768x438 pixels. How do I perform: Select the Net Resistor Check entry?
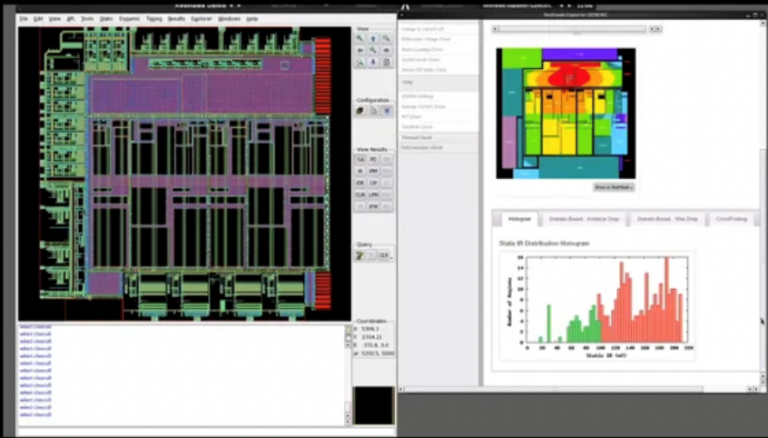pos(422,147)
